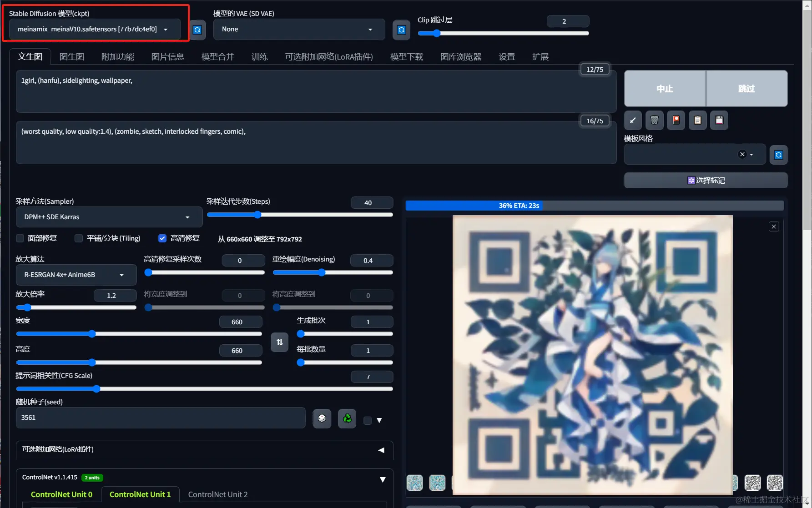Toggle the extra seed options checkbox
Viewport: 812px width, 508px height.
coord(368,421)
